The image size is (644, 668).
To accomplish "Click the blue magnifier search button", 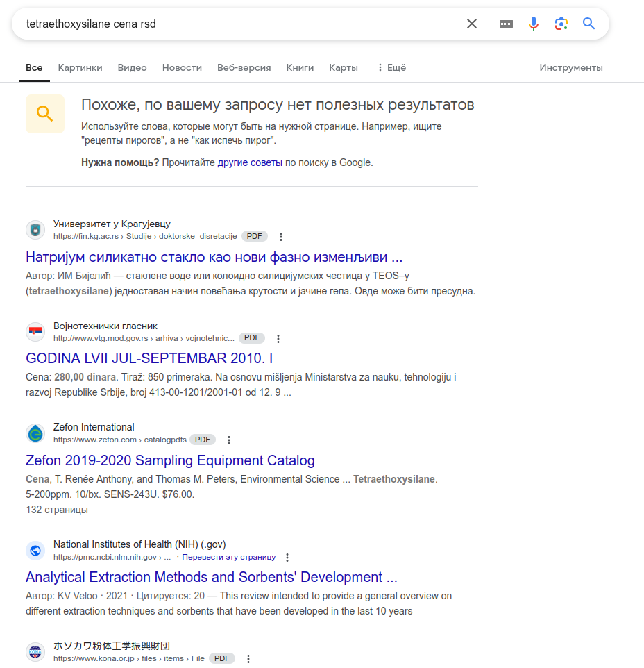I will tap(588, 24).
